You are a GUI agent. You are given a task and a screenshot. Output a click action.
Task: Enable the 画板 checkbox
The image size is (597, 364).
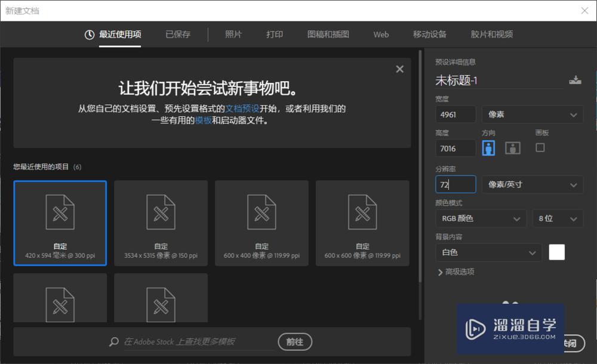click(x=540, y=147)
